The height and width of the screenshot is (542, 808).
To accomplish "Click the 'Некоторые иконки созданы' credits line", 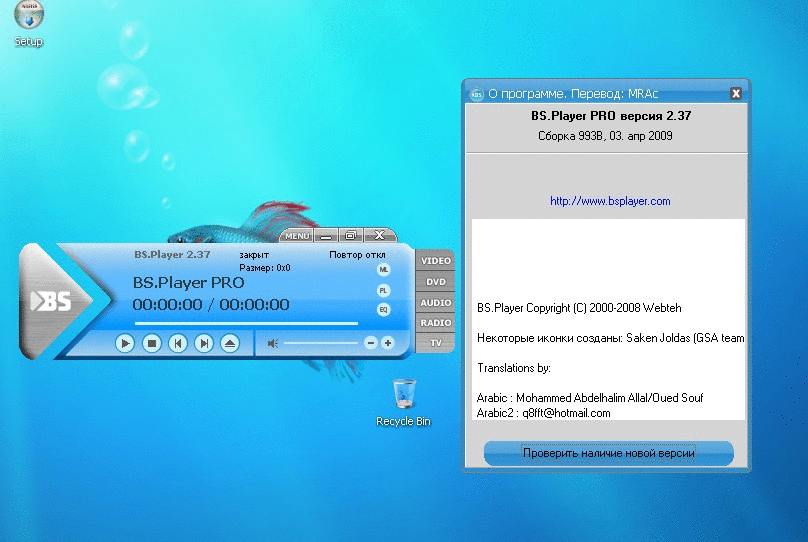I will pos(611,338).
